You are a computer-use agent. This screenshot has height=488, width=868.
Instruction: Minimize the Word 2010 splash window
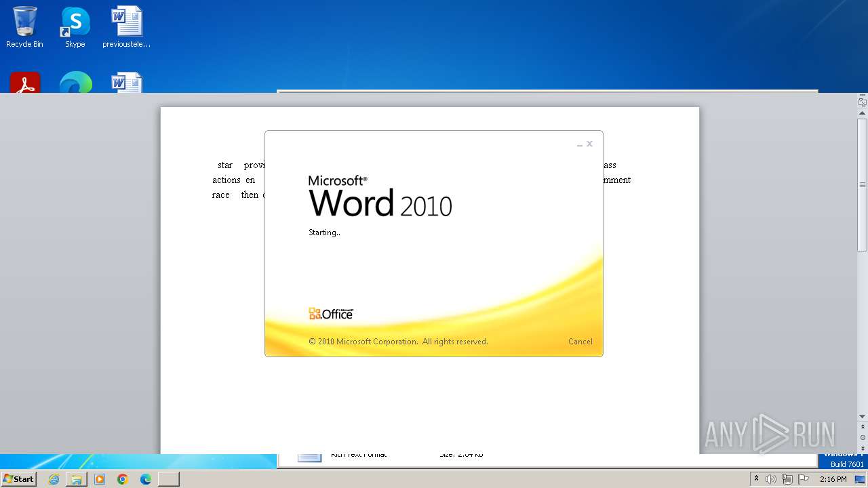tap(580, 144)
